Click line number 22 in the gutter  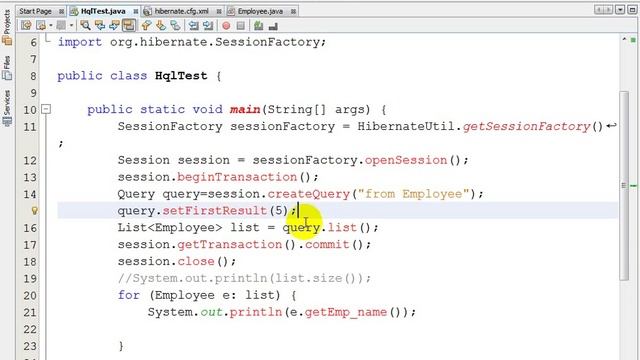click(x=29, y=329)
